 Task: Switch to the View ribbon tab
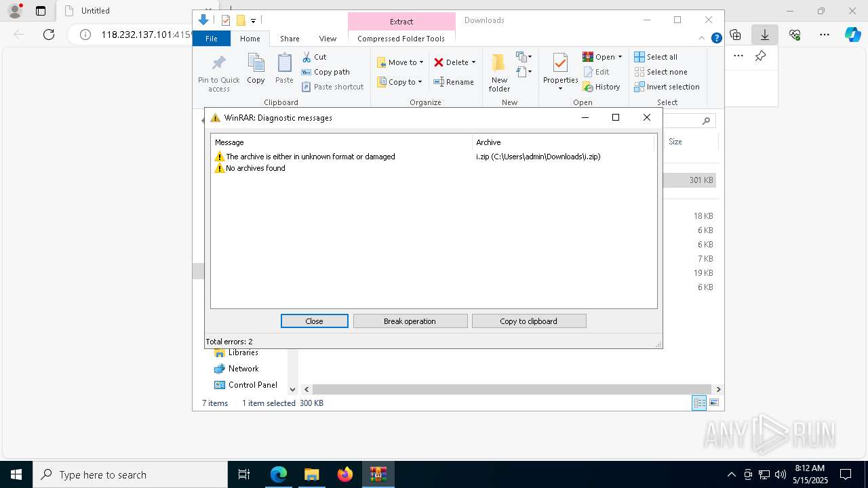tap(328, 39)
